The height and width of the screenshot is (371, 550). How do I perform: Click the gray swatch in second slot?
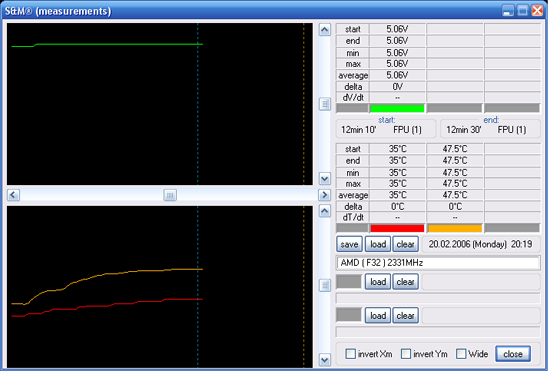click(x=349, y=282)
